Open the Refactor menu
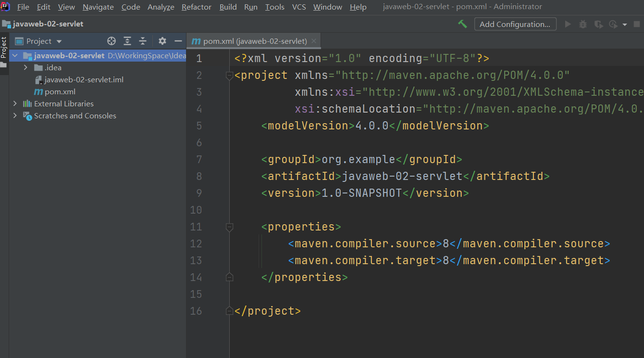 pyautogui.click(x=197, y=7)
